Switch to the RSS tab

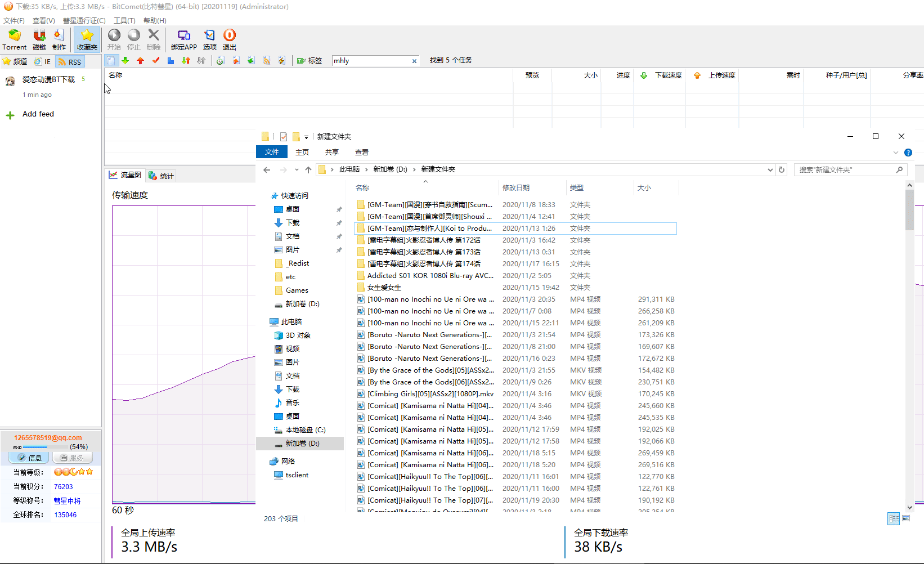(x=70, y=61)
